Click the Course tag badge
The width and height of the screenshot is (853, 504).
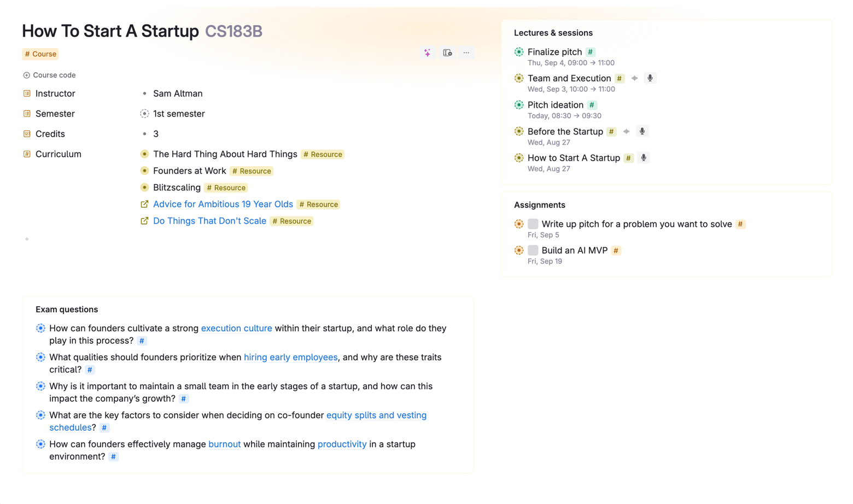point(40,54)
